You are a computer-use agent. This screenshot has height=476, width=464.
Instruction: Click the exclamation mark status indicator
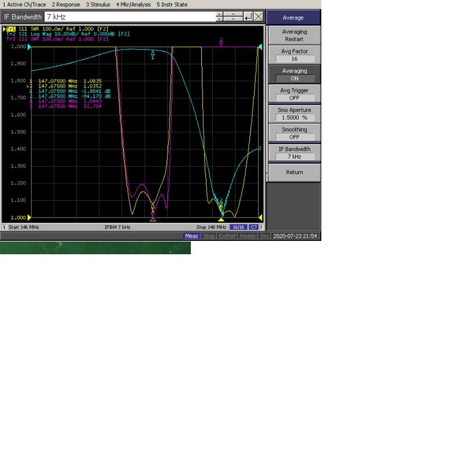click(x=261, y=227)
